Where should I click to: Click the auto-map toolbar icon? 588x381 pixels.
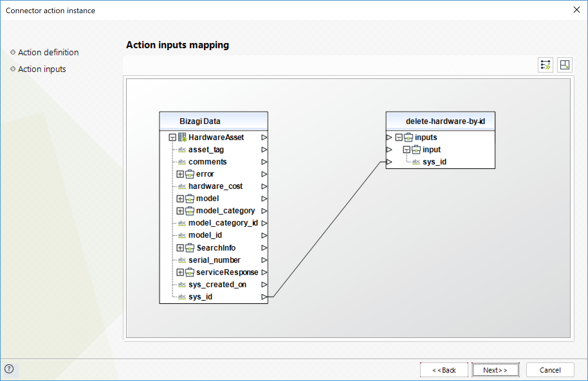(546, 65)
